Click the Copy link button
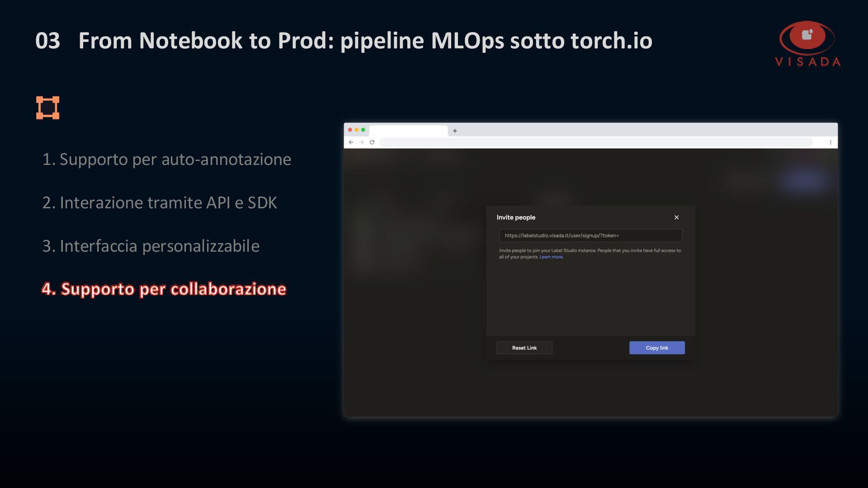This screenshot has width=868, height=488. 657,347
